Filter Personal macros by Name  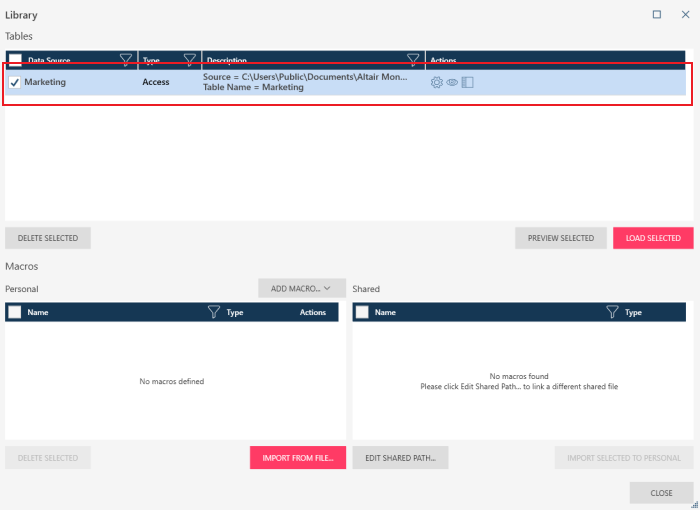213,312
